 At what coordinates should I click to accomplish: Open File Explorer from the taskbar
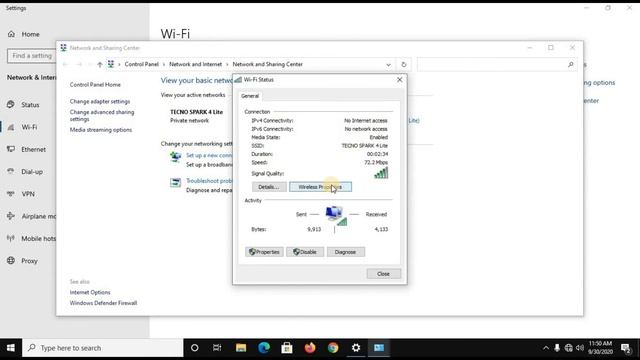click(241, 348)
